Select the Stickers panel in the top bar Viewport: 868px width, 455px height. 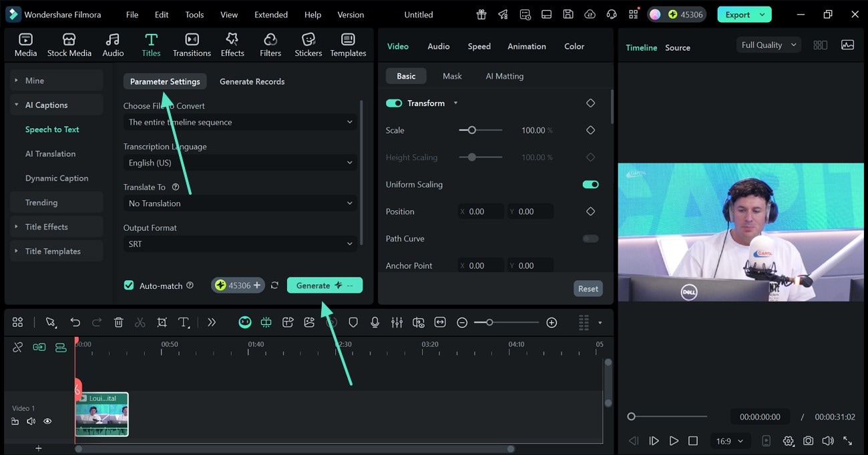point(308,44)
